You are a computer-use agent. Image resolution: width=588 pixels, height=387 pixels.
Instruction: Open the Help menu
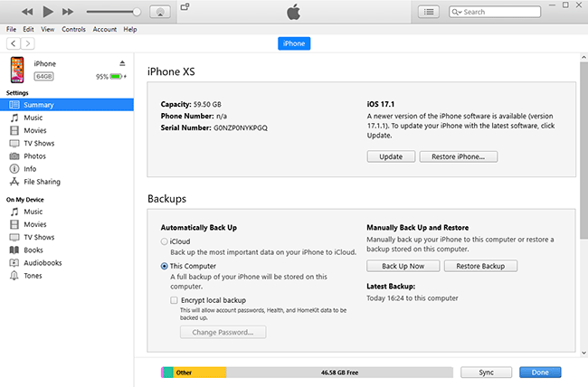pos(130,29)
